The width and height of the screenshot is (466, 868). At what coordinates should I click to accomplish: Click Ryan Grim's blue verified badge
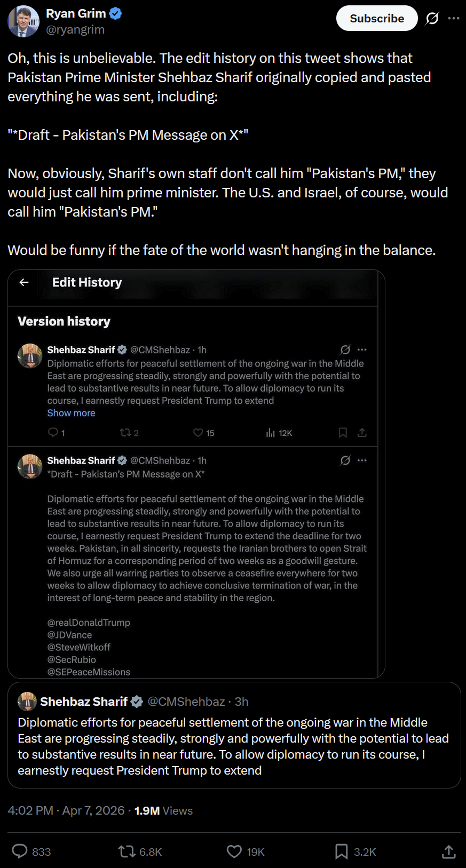[x=115, y=14]
